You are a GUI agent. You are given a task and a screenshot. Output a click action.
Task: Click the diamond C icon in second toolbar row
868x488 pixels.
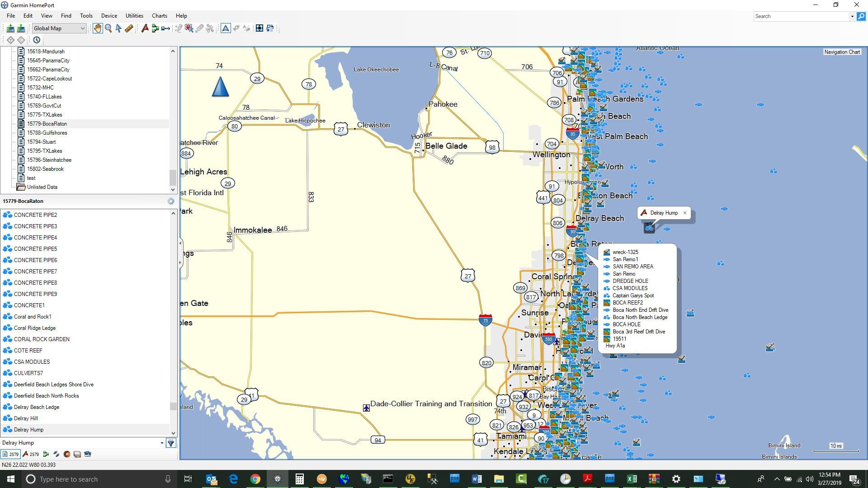(21, 40)
